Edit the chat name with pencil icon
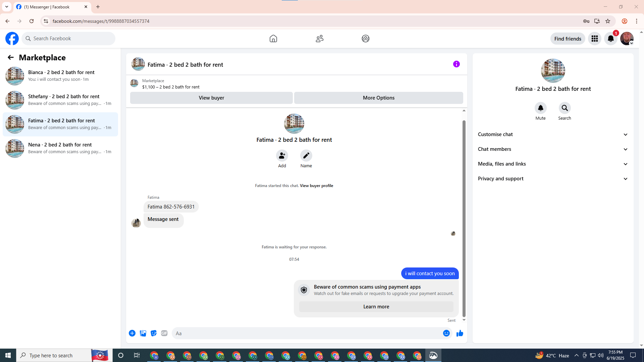644x362 pixels. pyautogui.click(x=306, y=156)
